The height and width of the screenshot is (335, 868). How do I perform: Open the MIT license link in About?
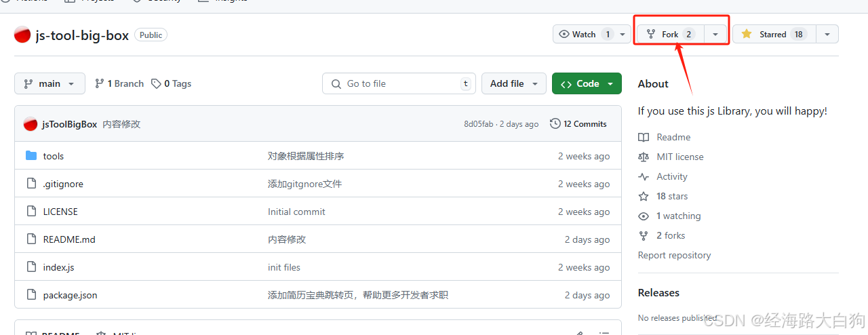[x=680, y=157]
